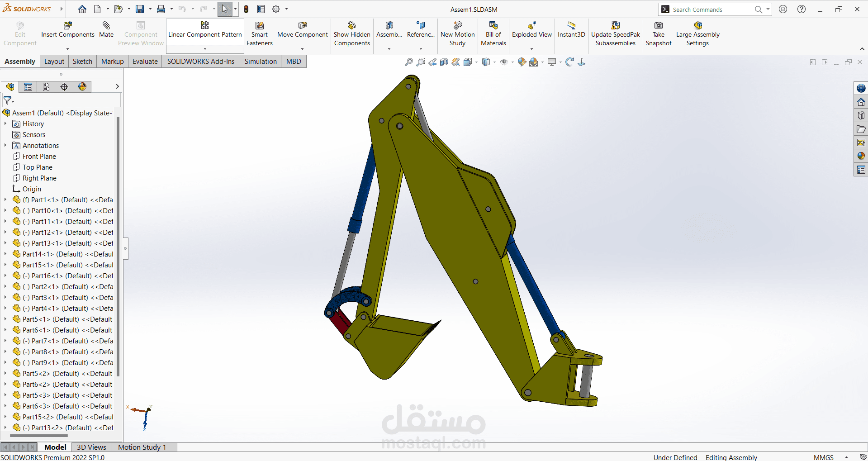The image size is (868, 461).
Task: Click the Take Snapshot tool
Action: [659, 32]
